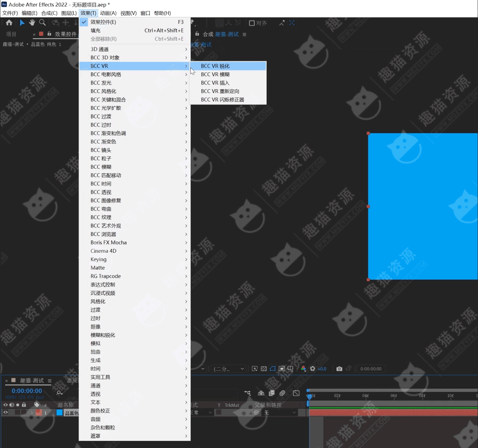478x448 pixels.
Task: Expand layer 1 properties triangle
Action: pyautogui.click(x=32, y=413)
